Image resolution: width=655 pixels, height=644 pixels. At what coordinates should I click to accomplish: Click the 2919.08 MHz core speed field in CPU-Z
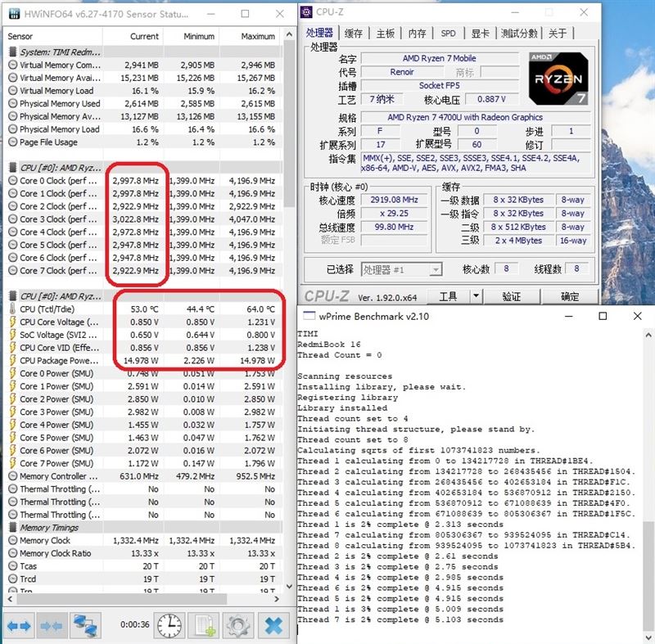395,200
